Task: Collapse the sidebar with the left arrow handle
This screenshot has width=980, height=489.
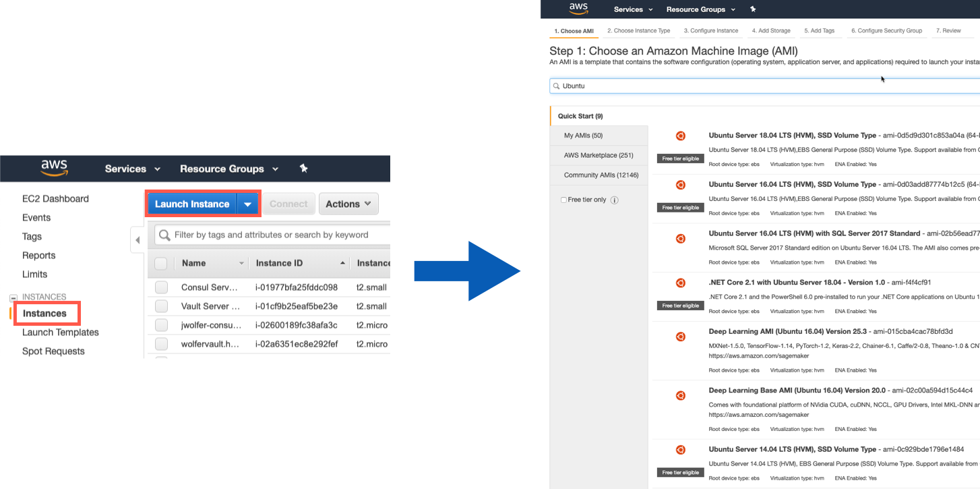Action: (x=137, y=239)
